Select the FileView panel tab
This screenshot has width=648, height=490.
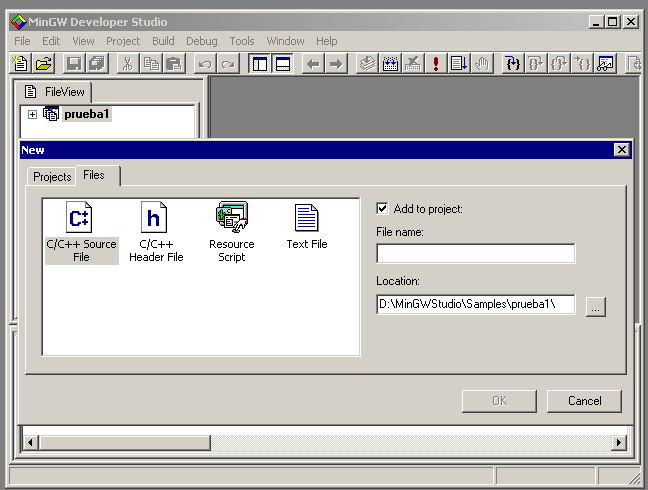pos(55,92)
